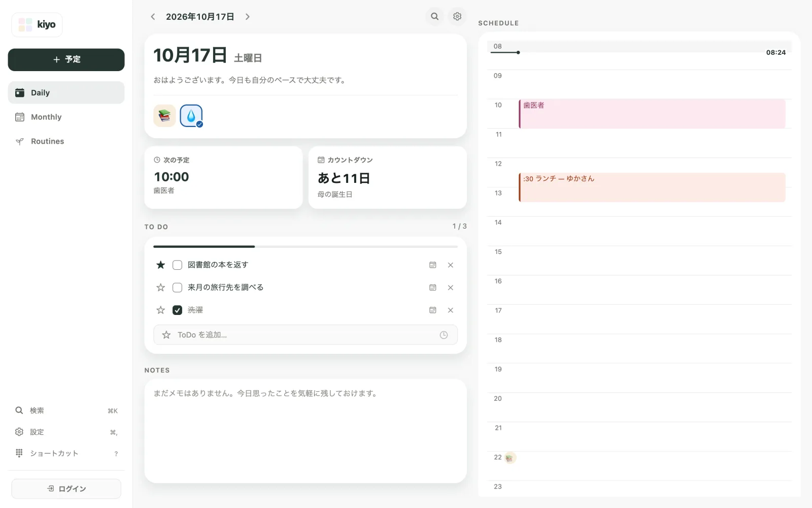Go to previous day with left chevron
The width and height of the screenshot is (812, 508).
tap(153, 17)
